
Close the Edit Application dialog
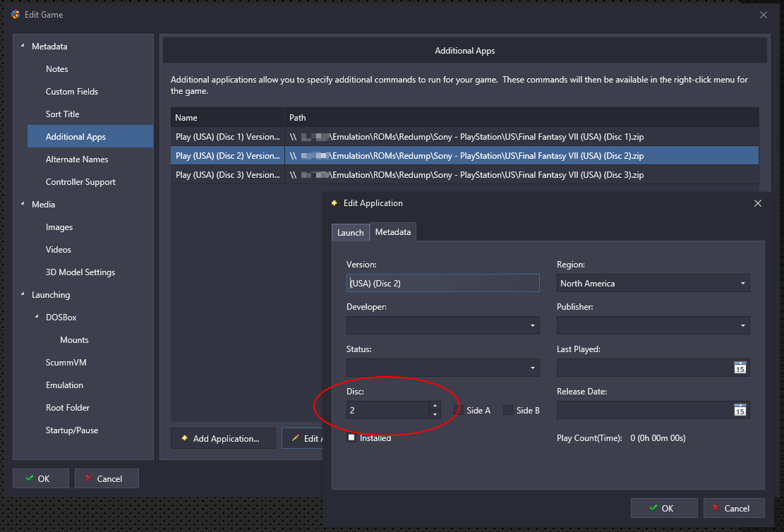click(758, 203)
